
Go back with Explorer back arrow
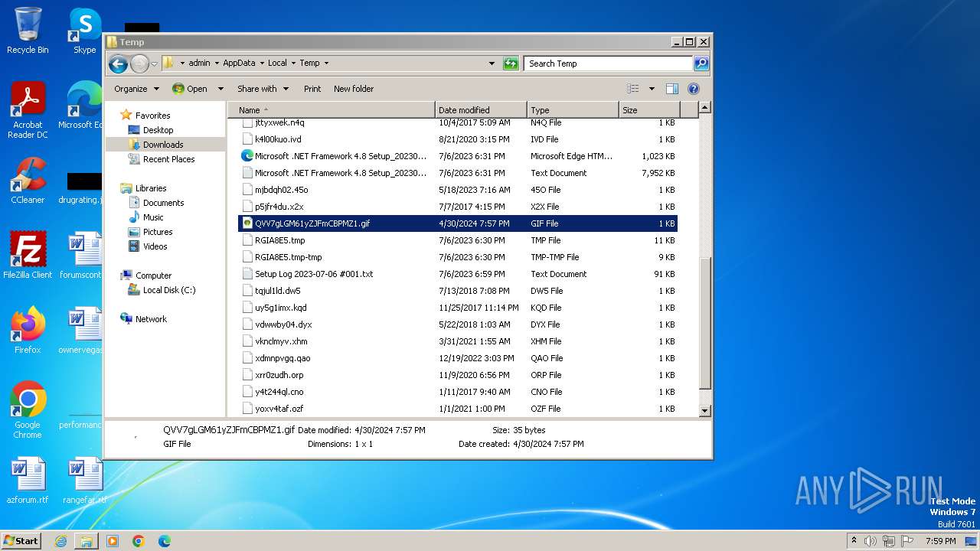pyautogui.click(x=118, y=64)
